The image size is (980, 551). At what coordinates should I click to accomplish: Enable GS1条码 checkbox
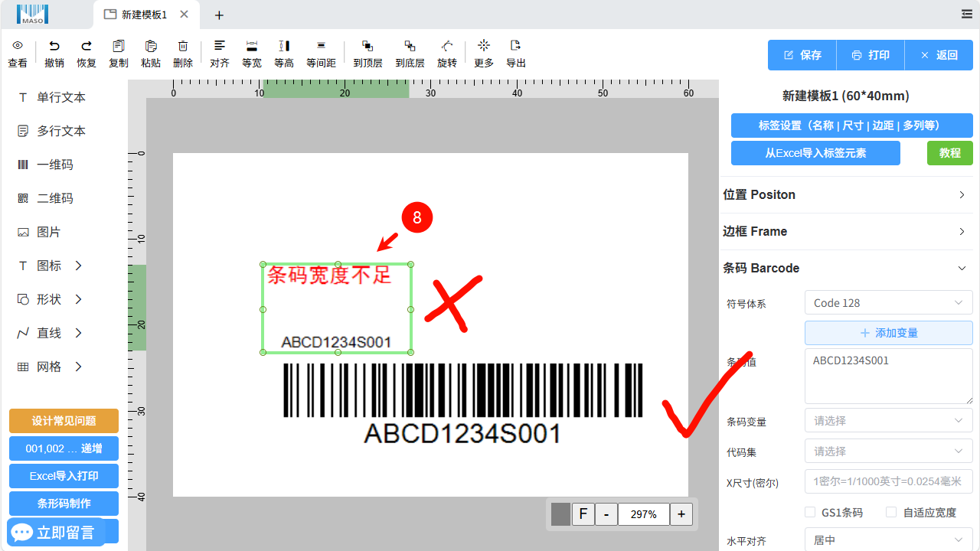tap(810, 512)
